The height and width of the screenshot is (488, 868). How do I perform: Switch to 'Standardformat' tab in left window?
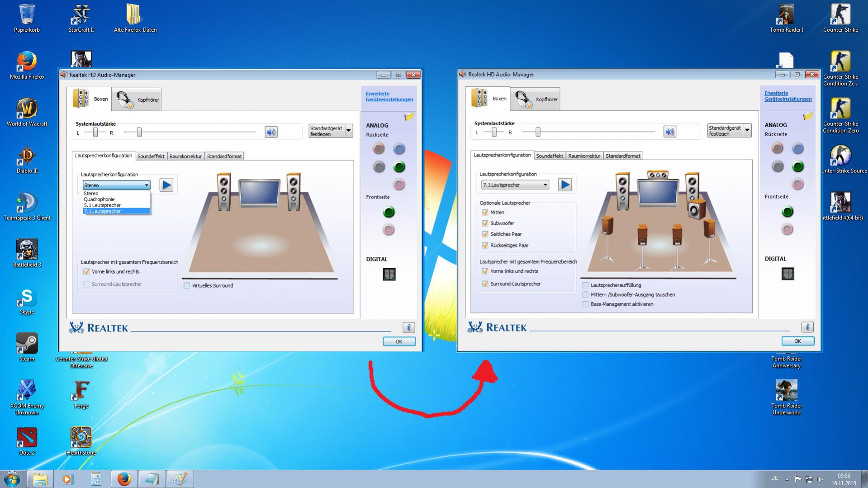click(x=224, y=156)
